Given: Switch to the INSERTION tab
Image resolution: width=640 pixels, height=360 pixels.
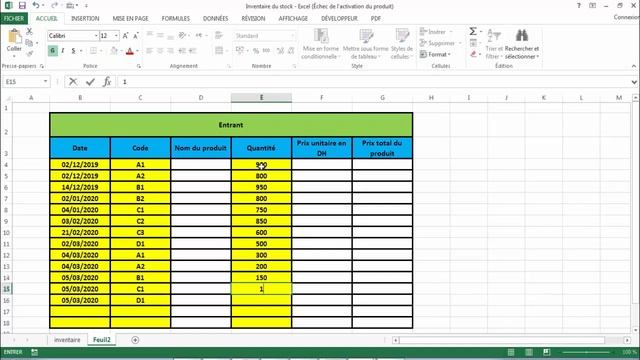Looking at the screenshot, I should click(85, 18).
